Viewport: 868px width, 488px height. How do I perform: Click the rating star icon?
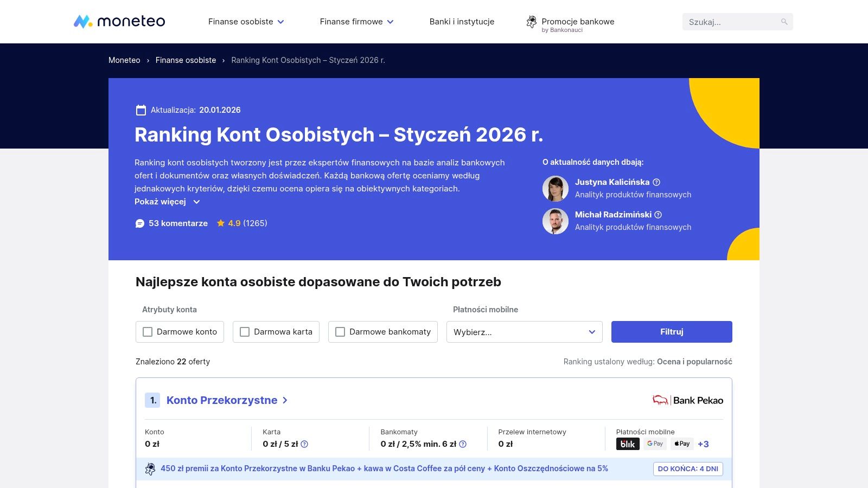(221, 223)
